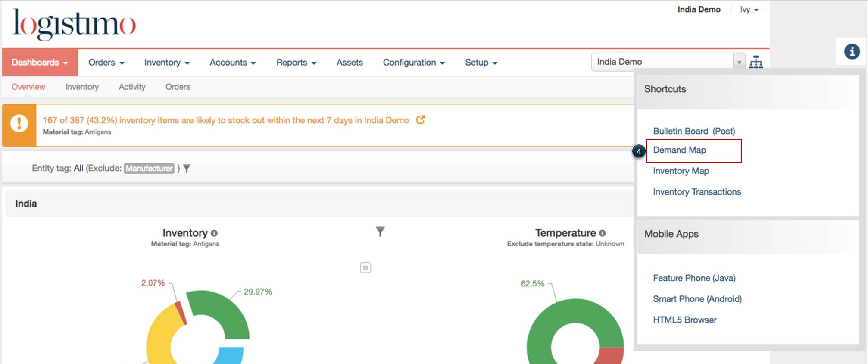Click the India Demo domain input field
The width and height of the screenshot is (868, 364).
(662, 62)
